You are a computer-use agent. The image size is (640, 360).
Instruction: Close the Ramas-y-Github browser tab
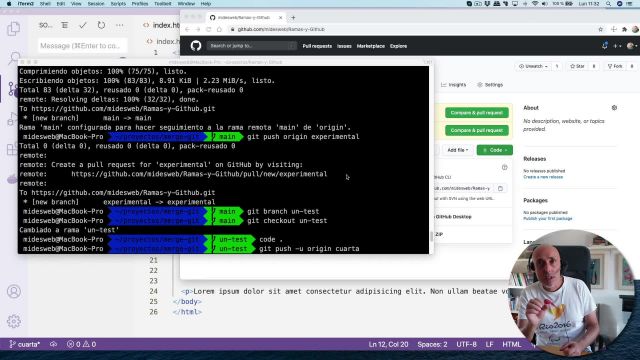point(280,18)
